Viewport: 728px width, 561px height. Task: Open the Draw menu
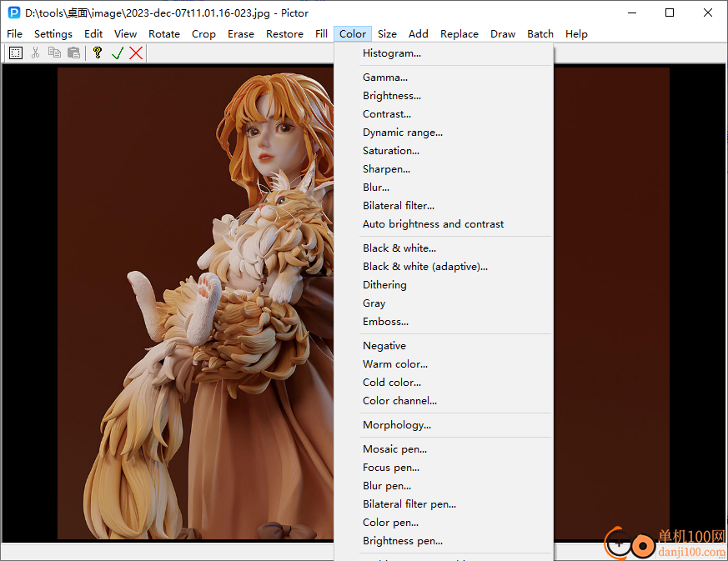tap(503, 34)
